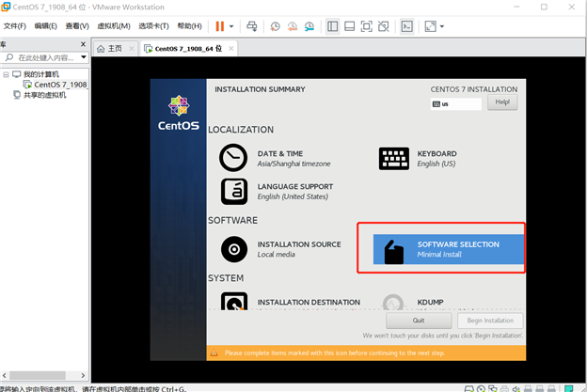The height and width of the screenshot is (392, 587).
Task: Toggle the thumbnail bar view icon
Action: click(350, 26)
